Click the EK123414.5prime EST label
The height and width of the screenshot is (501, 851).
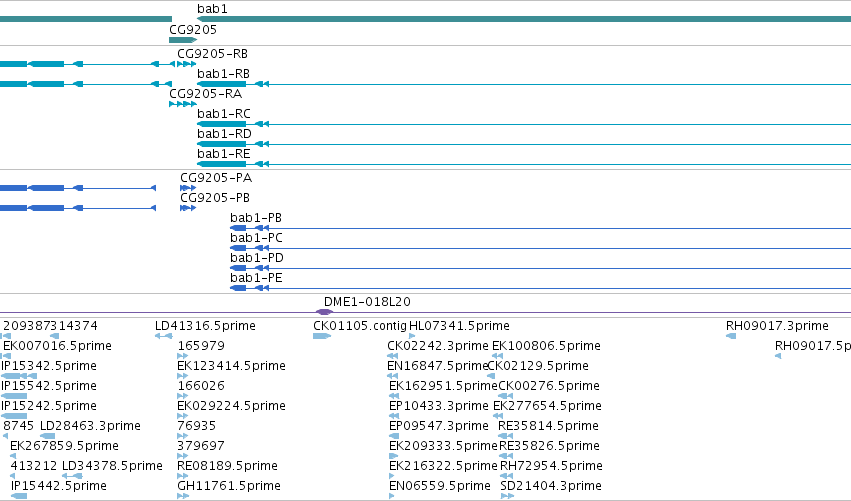231,366
